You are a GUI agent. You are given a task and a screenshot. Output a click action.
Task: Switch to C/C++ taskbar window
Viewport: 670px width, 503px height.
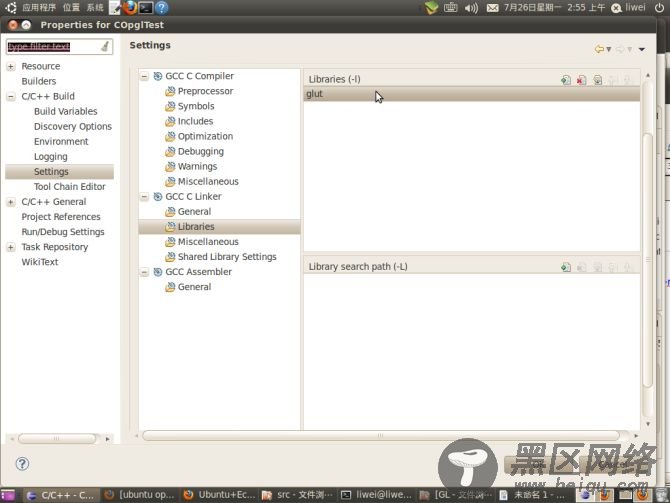pos(61,495)
